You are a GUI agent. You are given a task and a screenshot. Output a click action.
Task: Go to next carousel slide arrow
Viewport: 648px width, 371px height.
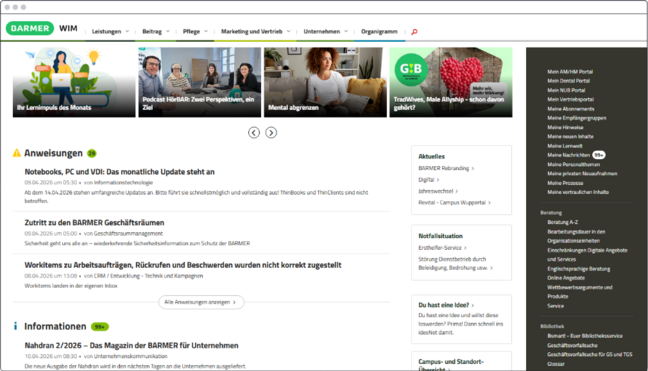pyautogui.click(x=271, y=133)
